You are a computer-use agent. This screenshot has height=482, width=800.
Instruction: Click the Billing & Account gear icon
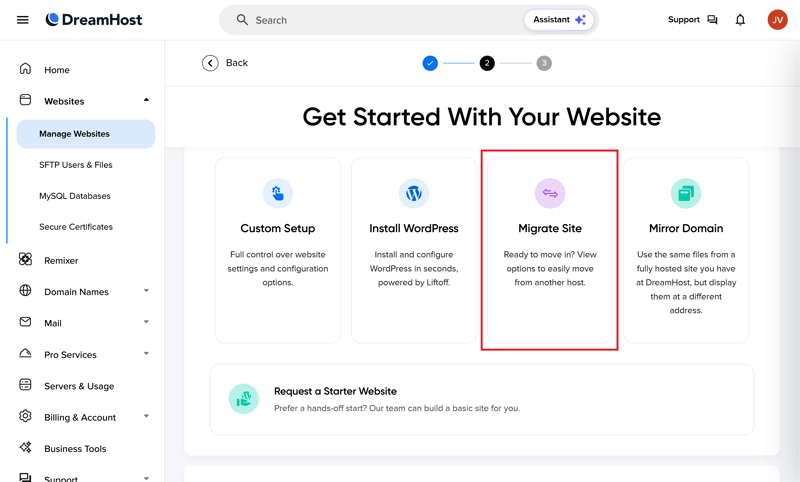tap(25, 416)
